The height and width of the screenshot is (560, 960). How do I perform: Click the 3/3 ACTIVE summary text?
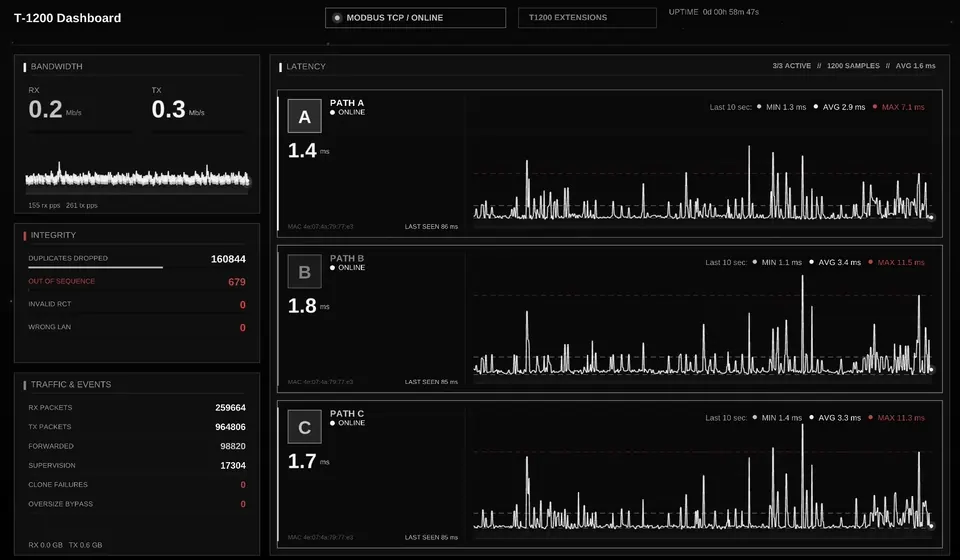point(791,66)
